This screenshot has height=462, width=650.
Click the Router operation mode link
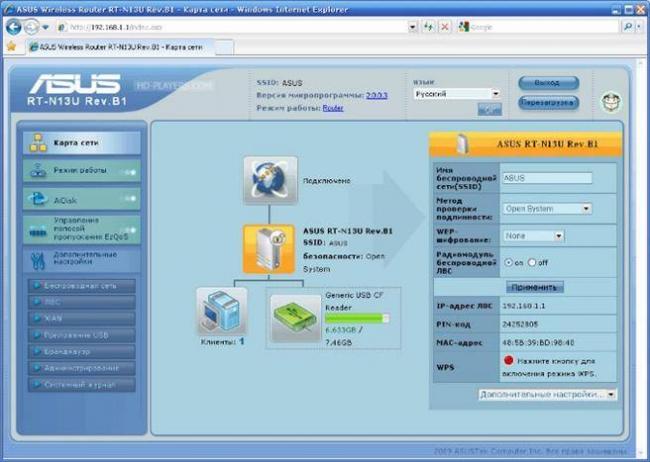tap(333, 108)
